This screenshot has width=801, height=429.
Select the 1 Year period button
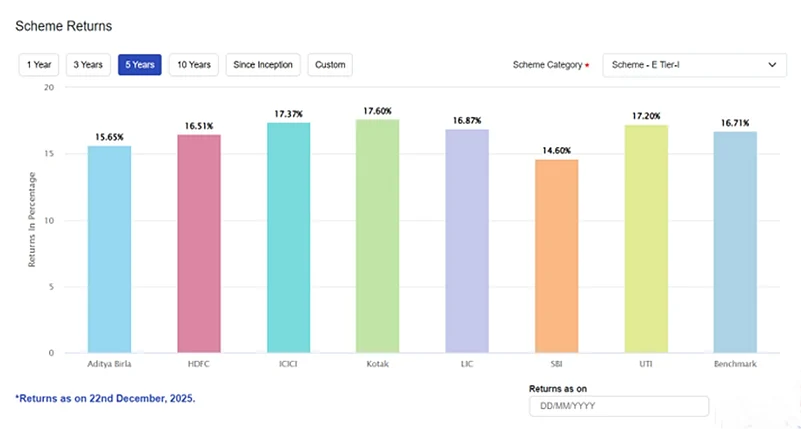pos(39,65)
